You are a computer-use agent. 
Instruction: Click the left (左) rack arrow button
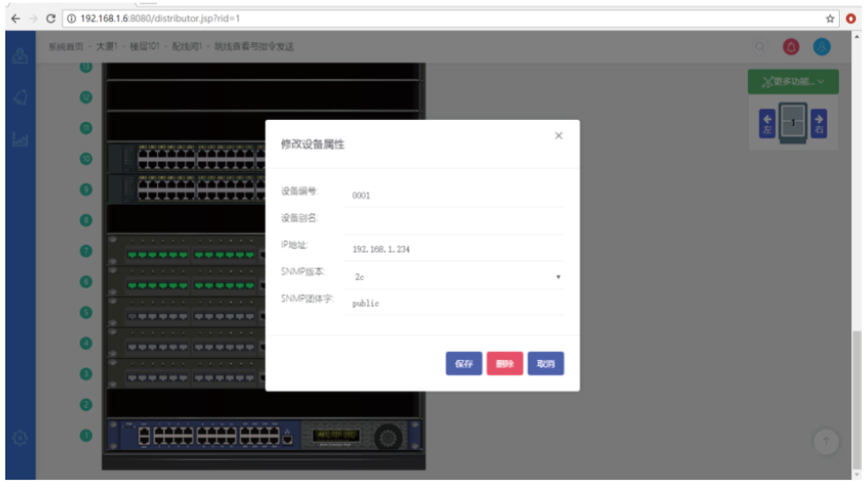[x=767, y=124]
